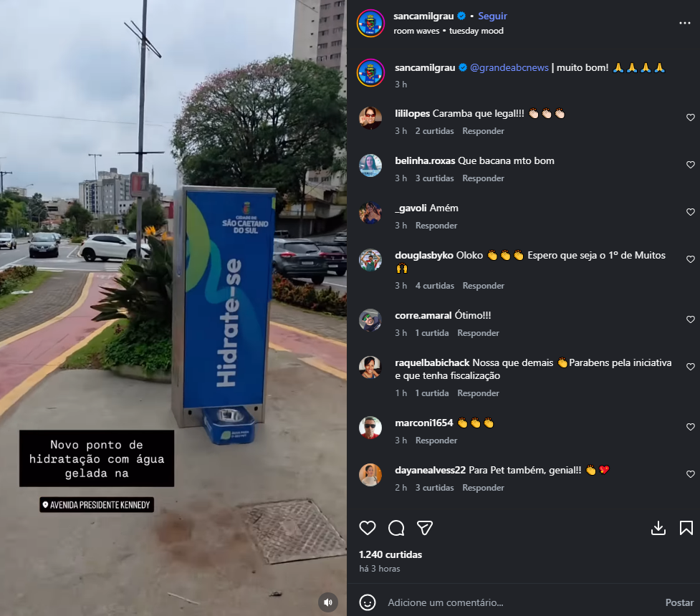This screenshot has width=700, height=616.
Task: Mute the video with speaker button
Action: 328,602
